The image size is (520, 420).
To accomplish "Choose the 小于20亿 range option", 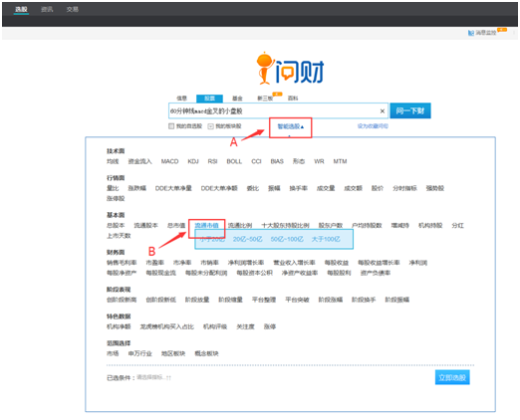I will click(x=212, y=239).
